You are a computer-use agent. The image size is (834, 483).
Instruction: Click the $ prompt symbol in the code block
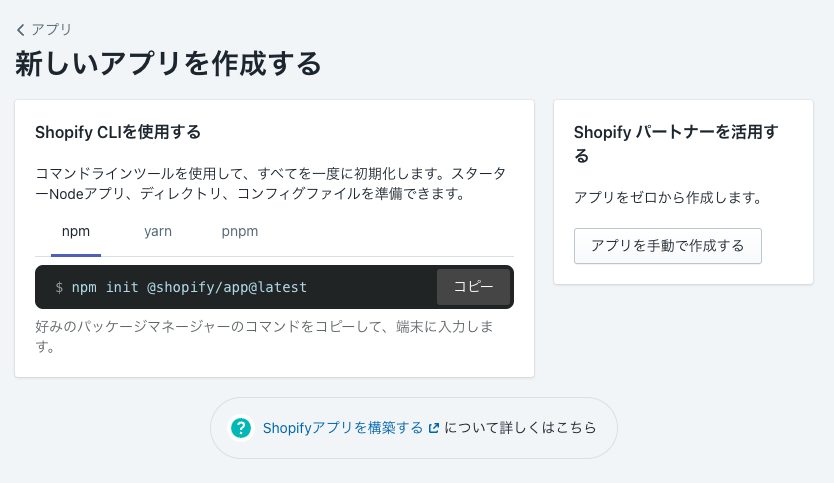point(59,288)
